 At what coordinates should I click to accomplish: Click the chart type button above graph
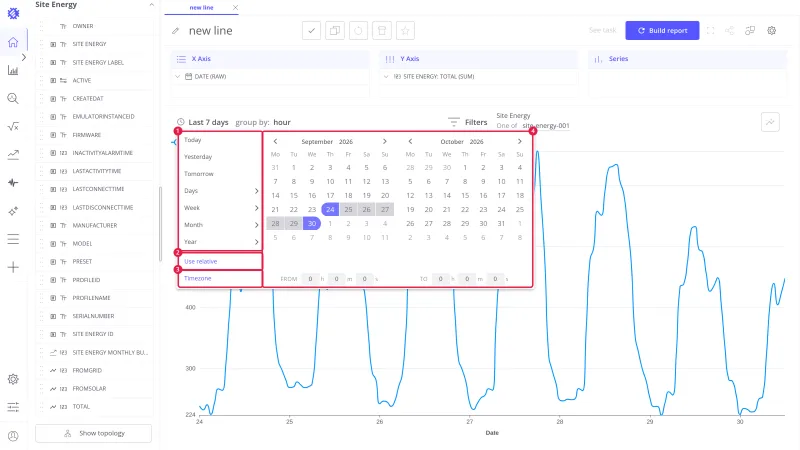[x=770, y=122]
